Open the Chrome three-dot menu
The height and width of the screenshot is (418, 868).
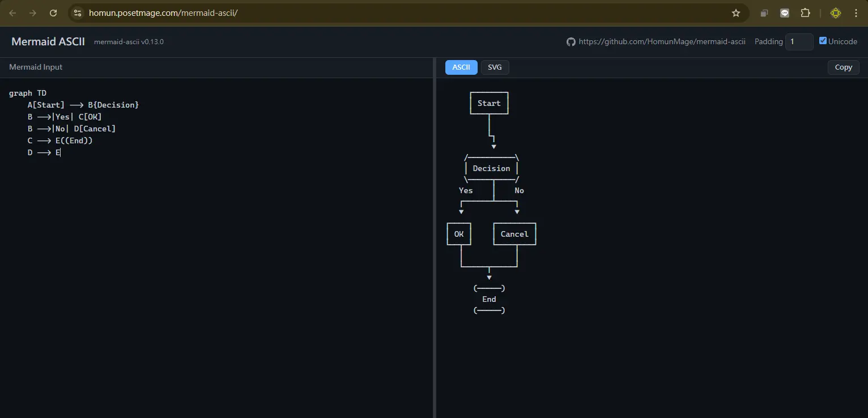[856, 13]
